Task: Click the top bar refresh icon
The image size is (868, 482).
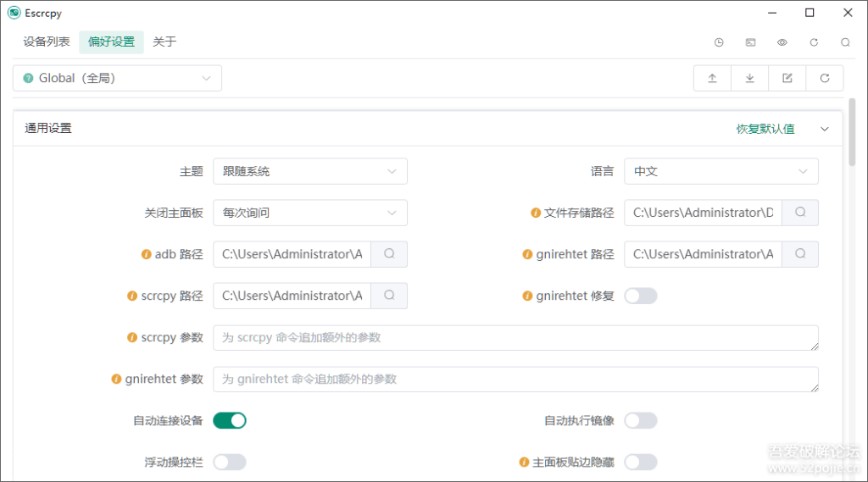Action: [814, 42]
